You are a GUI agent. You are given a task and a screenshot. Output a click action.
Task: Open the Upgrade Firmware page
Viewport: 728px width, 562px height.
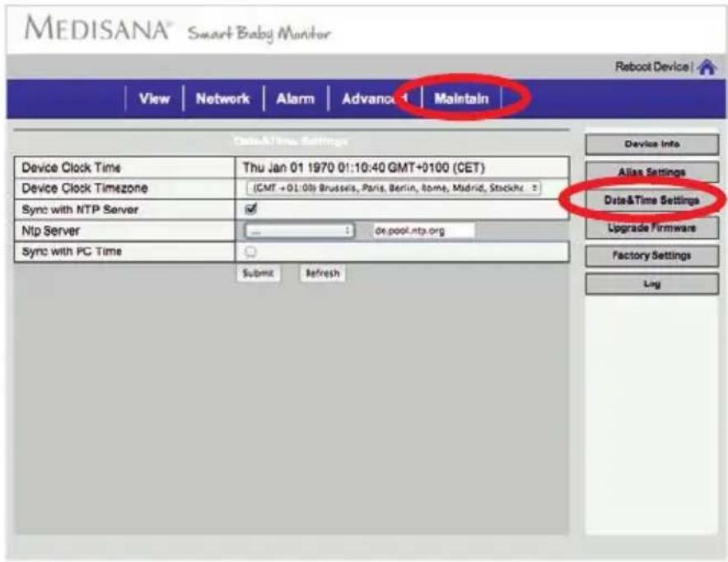click(x=652, y=228)
